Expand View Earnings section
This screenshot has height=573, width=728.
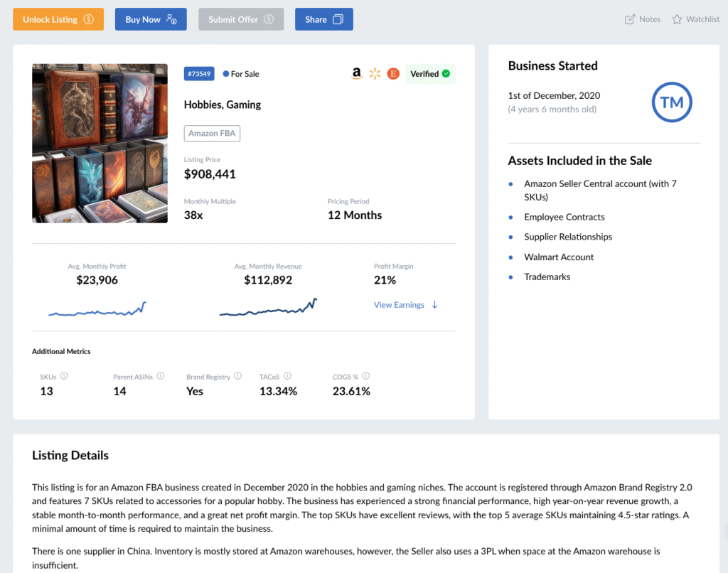406,305
